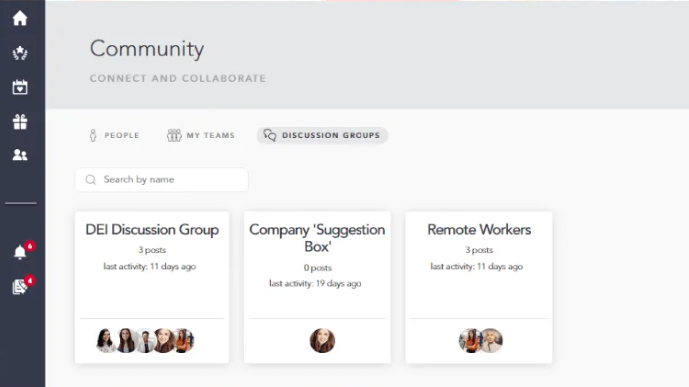The width and height of the screenshot is (689, 387).
Task: Click the member avatar in Suggestion Box card
Action: (322, 340)
